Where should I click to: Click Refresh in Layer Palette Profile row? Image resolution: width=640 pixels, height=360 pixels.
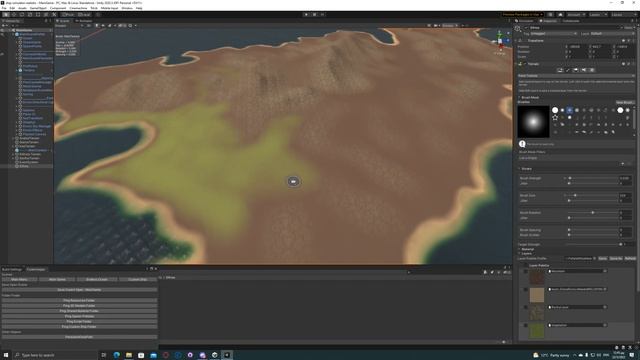tap(630, 258)
